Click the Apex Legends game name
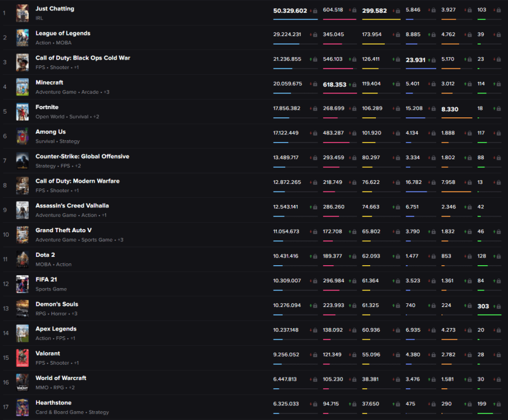 [x=56, y=329]
